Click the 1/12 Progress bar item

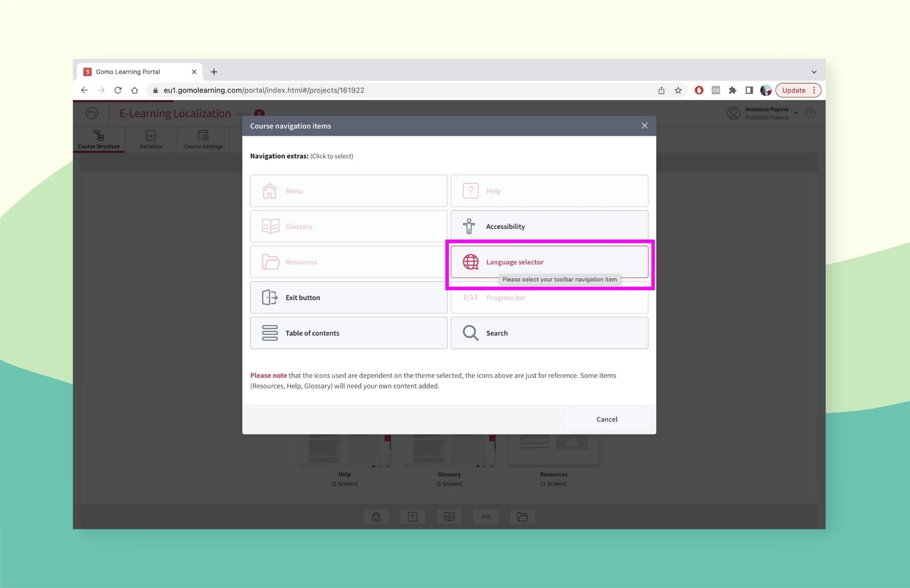click(x=549, y=297)
